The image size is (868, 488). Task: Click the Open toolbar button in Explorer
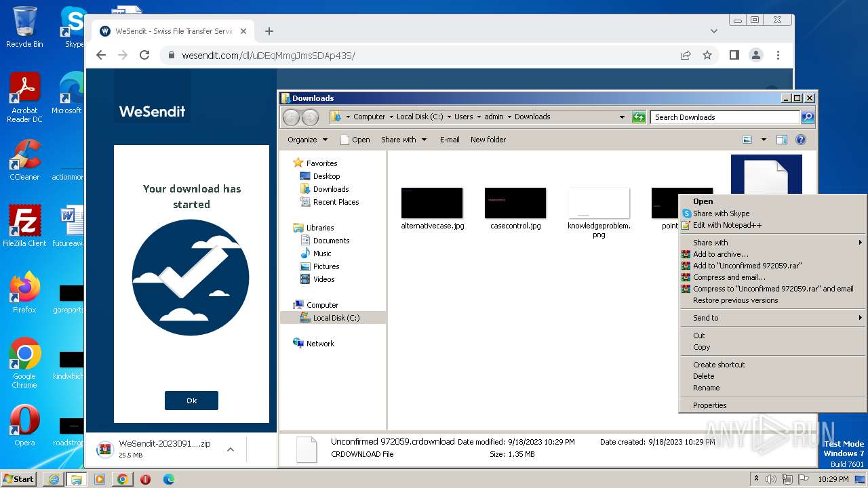pyautogui.click(x=355, y=140)
